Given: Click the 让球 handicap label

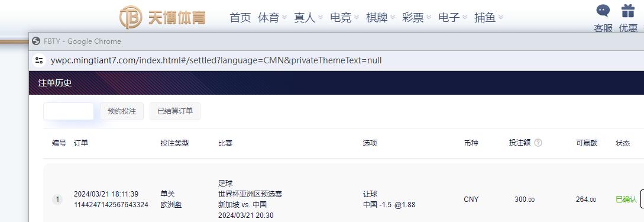Looking at the screenshot, I should [370, 194].
